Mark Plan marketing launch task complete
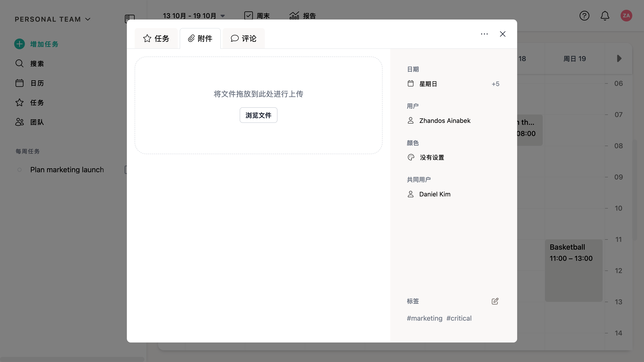644x362 pixels. [20, 170]
